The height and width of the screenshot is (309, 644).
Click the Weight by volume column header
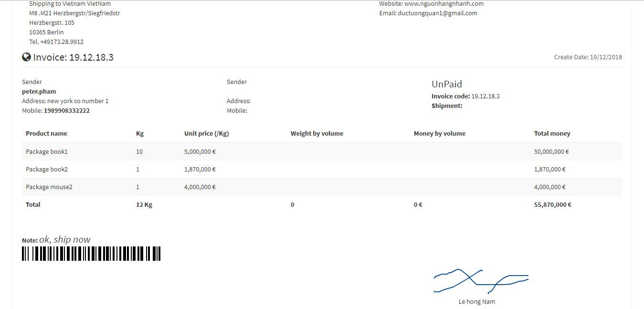317,133
